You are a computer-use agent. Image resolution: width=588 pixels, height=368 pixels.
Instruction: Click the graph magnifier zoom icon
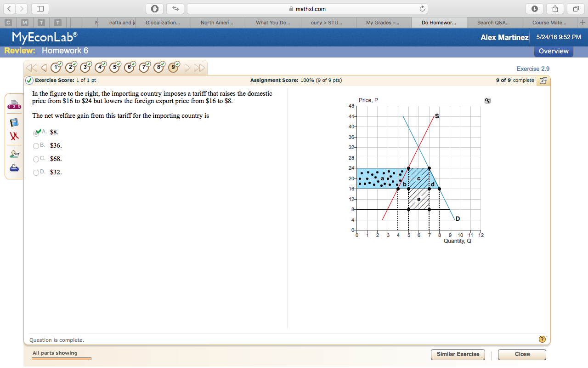487,101
